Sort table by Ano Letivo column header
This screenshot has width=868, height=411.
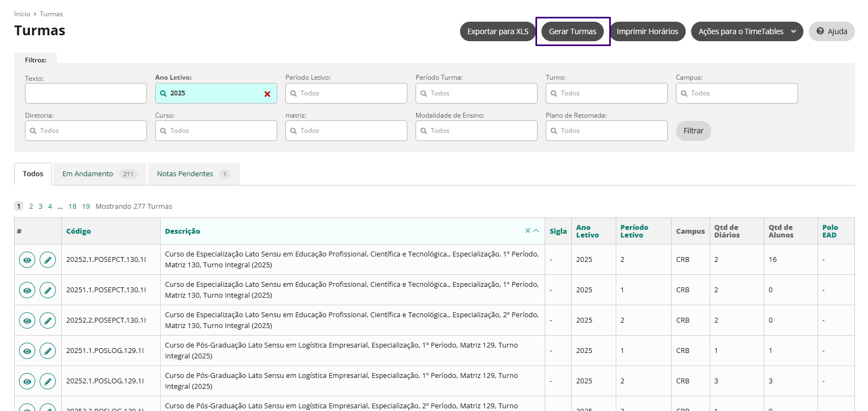coord(588,231)
